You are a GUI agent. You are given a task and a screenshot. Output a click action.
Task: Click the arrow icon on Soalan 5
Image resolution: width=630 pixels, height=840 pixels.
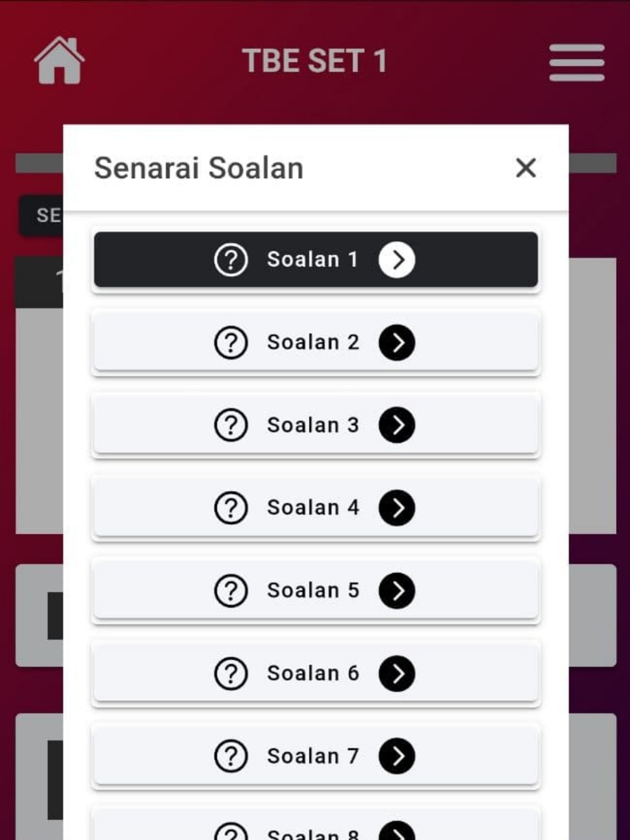[397, 591]
